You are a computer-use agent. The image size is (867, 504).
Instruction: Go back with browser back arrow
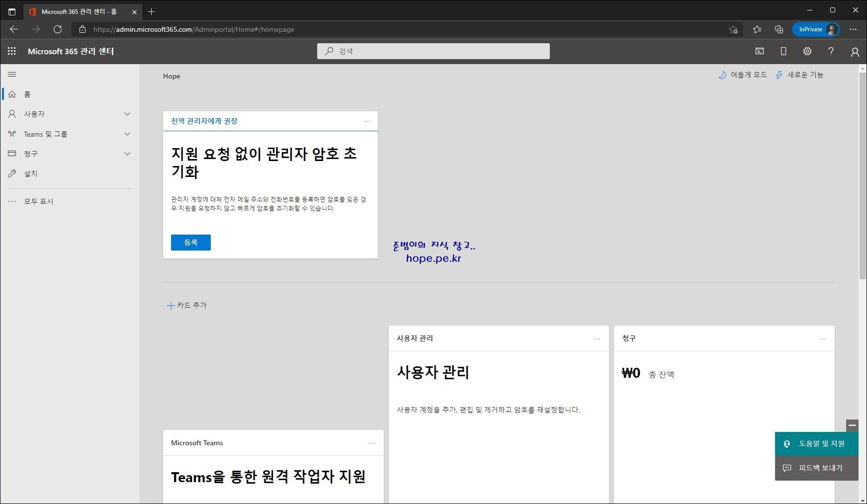(14, 29)
